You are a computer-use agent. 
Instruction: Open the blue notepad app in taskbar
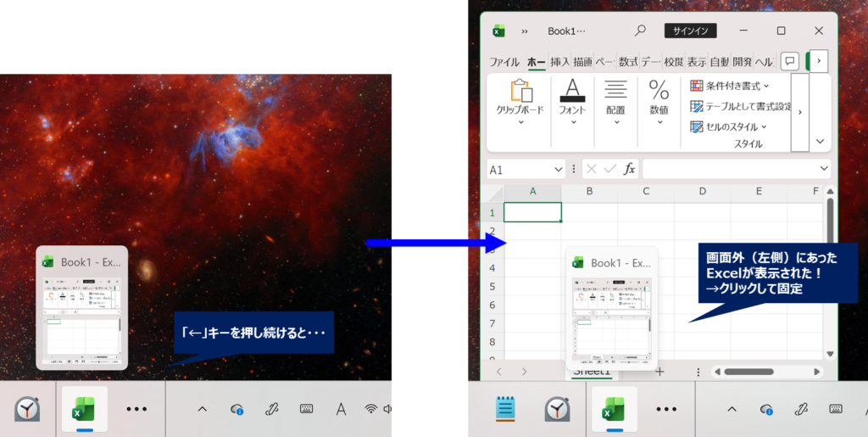click(506, 409)
